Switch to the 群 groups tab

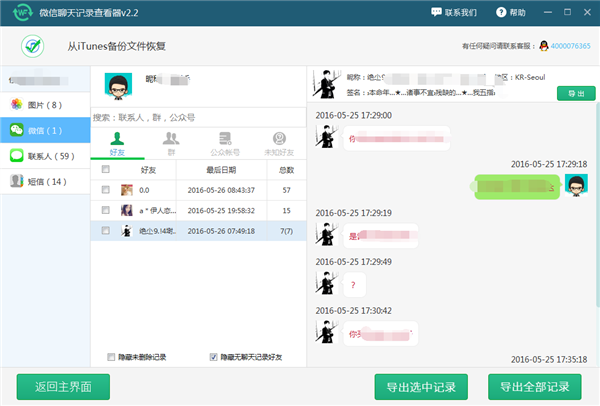pyautogui.click(x=171, y=142)
